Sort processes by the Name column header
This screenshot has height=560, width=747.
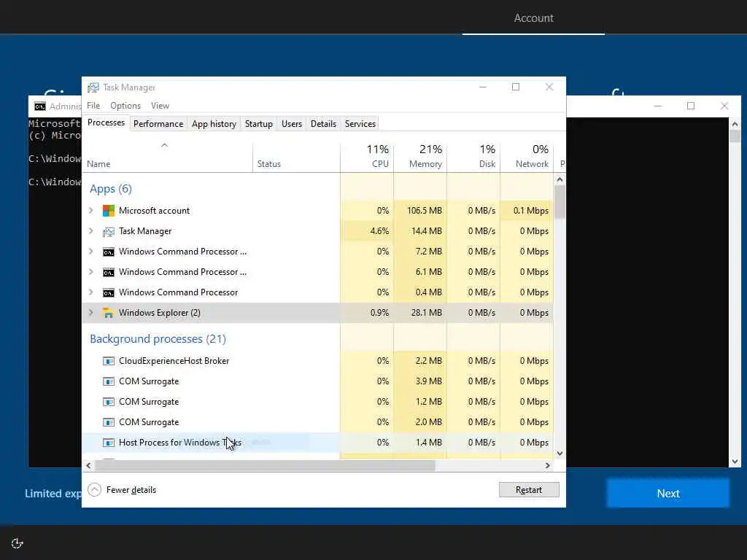pyautogui.click(x=167, y=156)
